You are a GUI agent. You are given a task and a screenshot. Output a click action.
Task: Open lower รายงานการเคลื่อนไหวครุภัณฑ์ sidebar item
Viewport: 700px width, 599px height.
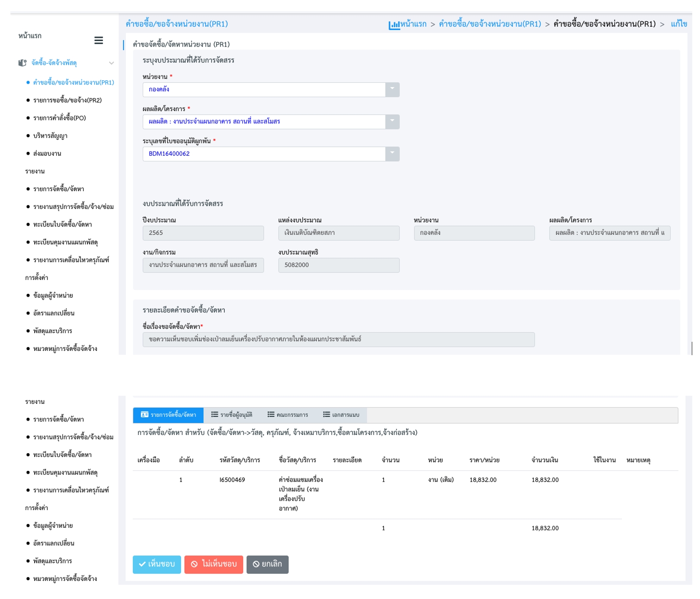pos(71,490)
